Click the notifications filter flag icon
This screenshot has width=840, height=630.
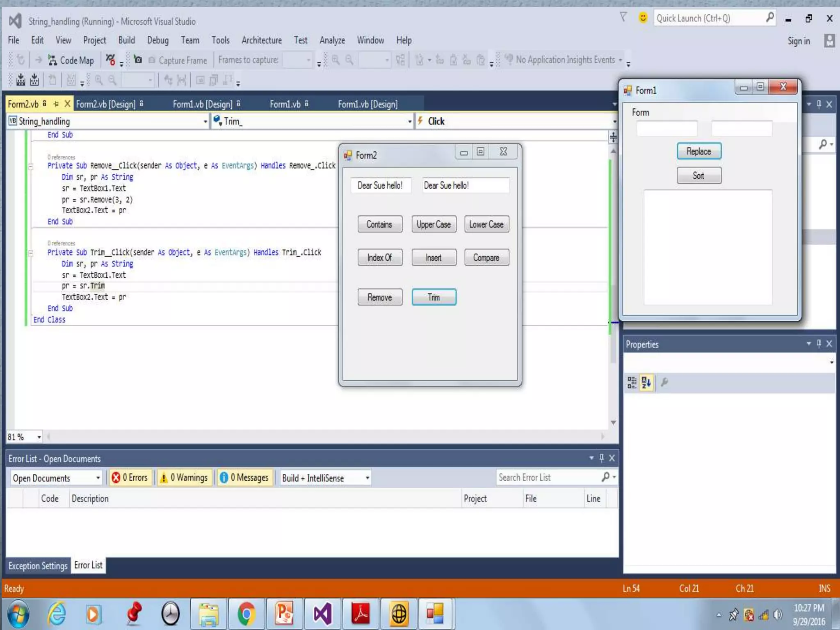pyautogui.click(x=623, y=17)
